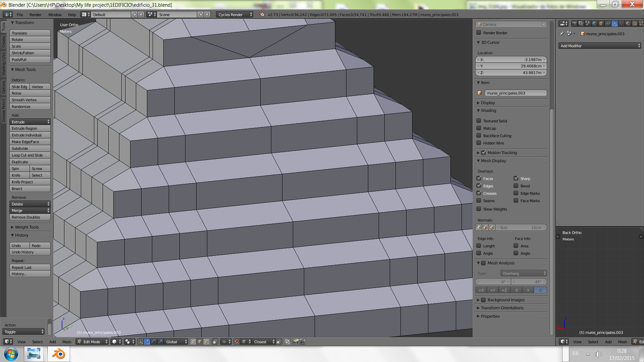Toggle limit selection to visible icon
This screenshot has width=644, height=362.
pos(215,342)
